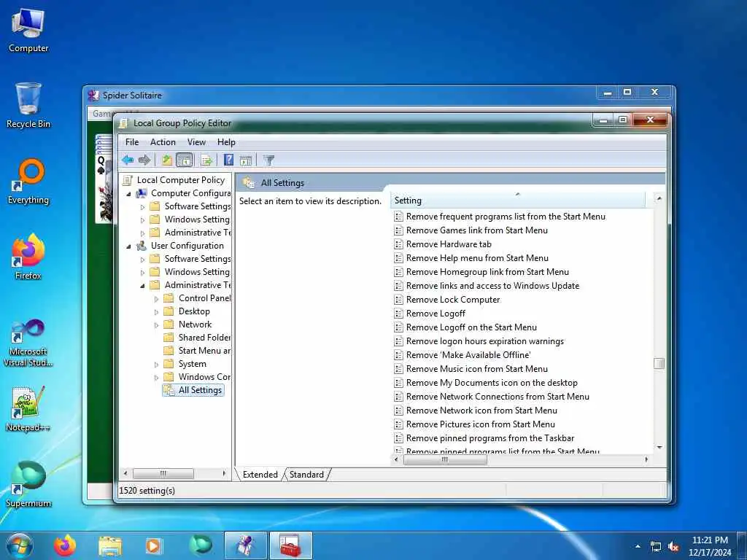Click the red toolbox taskbar button
The height and width of the screenshot is (560, 747).
[290, 545]
